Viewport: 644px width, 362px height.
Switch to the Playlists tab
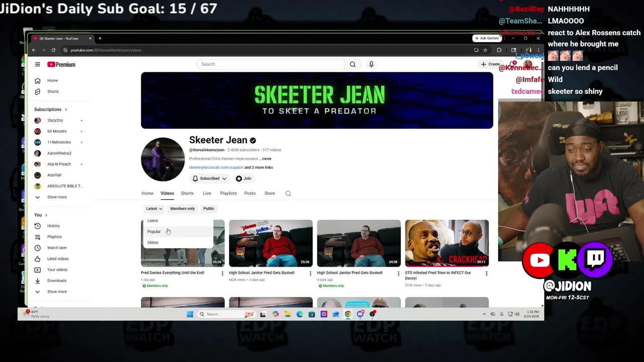228,193
